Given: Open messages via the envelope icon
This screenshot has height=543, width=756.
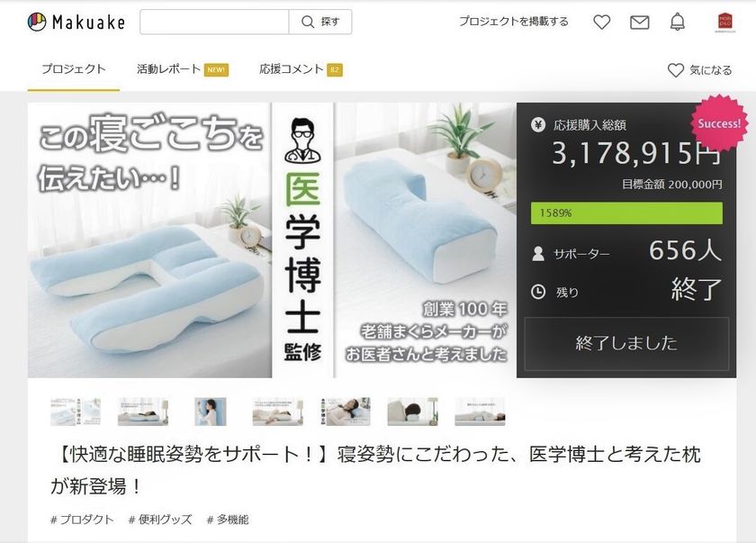Looking at the screenshot, I should pos(639,23).
